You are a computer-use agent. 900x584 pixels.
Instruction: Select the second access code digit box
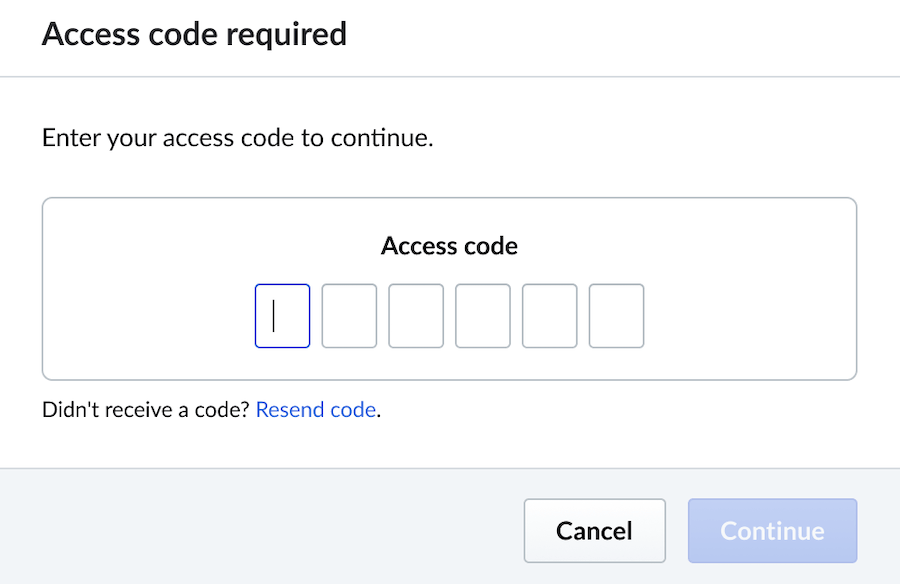(x=349, y=316)
